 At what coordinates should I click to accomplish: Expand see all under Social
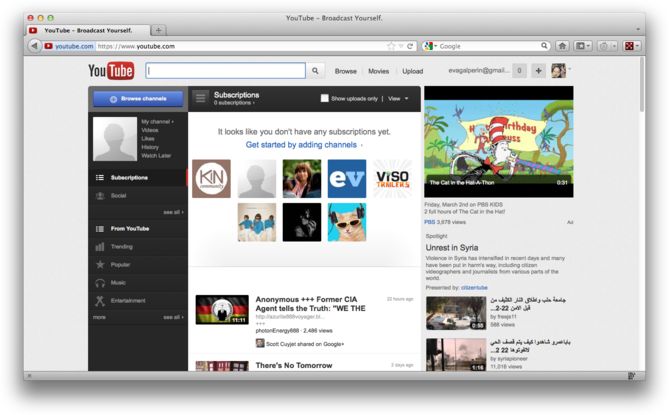[172, 212]
